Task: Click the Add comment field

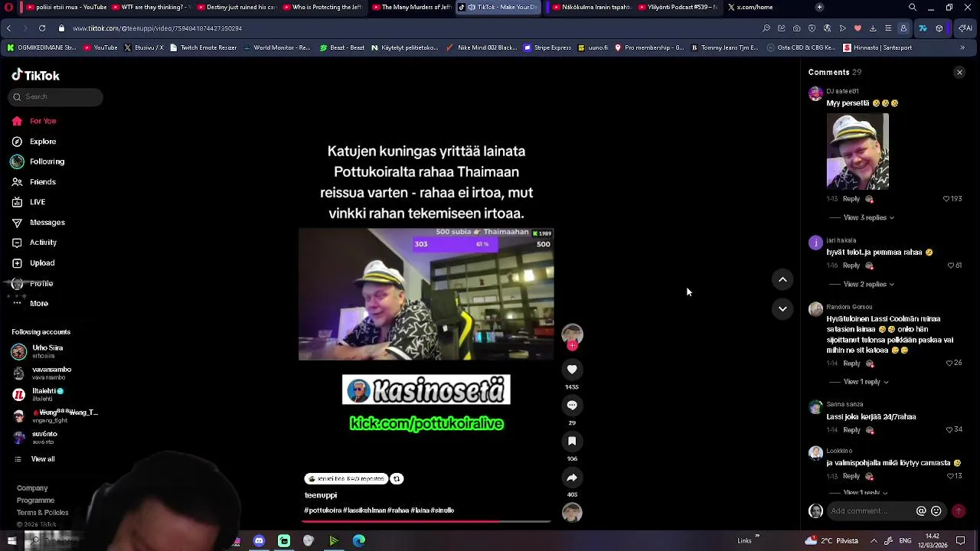Action: tap(869, 511)
